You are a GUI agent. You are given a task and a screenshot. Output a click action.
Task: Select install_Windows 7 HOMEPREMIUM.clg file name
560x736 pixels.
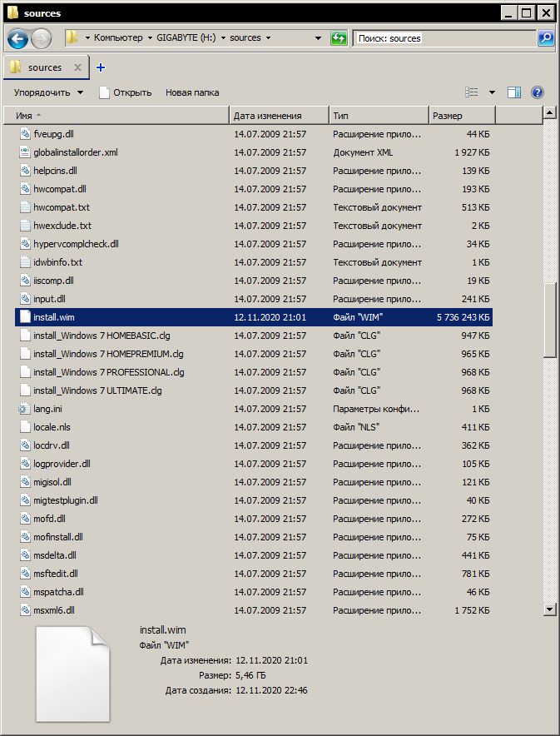pos(108,354)
